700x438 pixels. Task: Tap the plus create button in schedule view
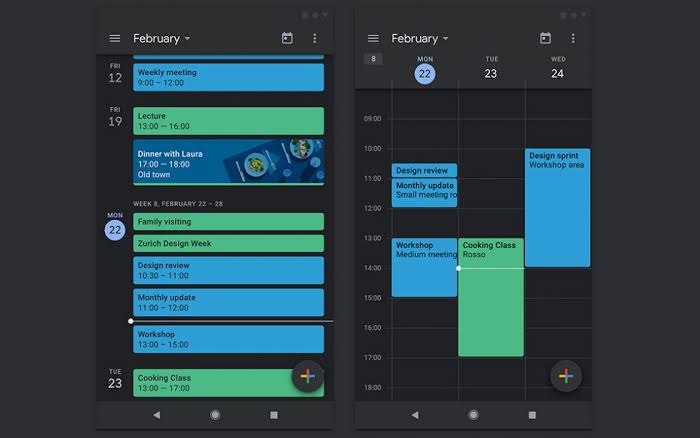(x=308, y=376)
